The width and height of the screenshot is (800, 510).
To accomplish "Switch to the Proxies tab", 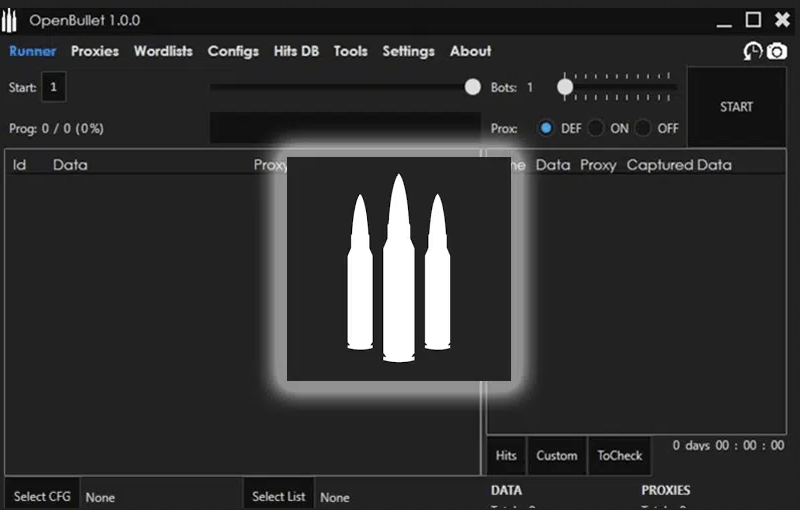I will [95, 51].
